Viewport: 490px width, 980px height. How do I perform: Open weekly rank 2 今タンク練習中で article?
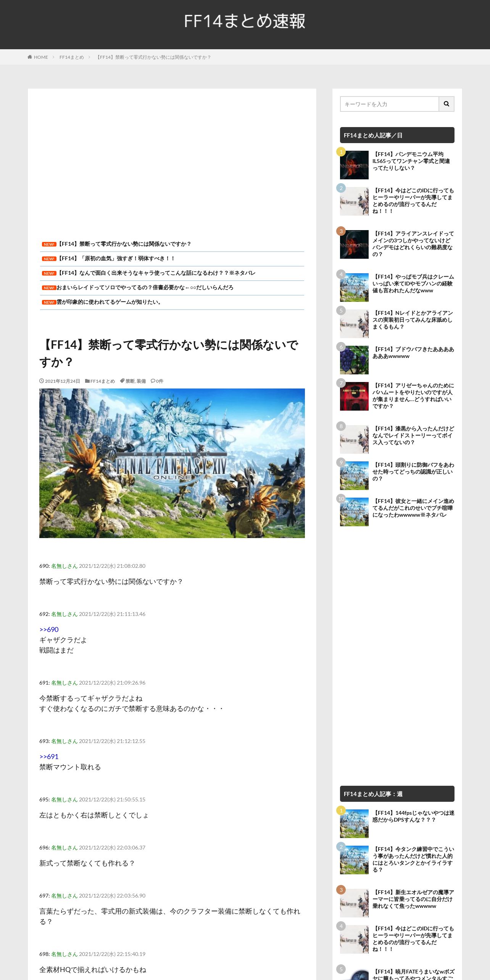point(413,859)
